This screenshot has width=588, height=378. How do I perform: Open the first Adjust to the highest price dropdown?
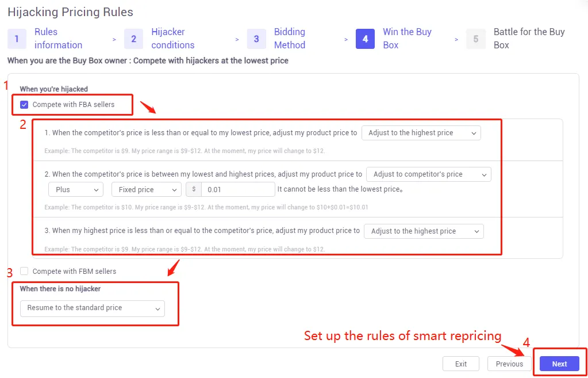pyautogui.click(x=421, y=132)
